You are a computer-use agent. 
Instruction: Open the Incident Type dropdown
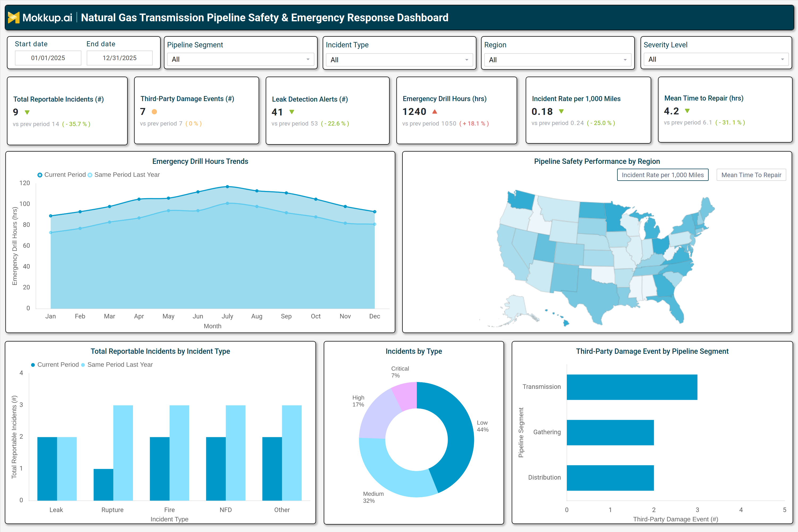[x=399, y=60]
